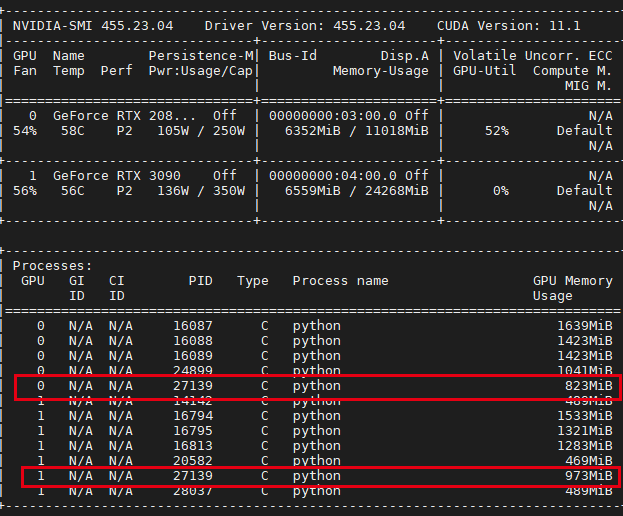Click the Persistence-M column header

(x=201, y=56)
